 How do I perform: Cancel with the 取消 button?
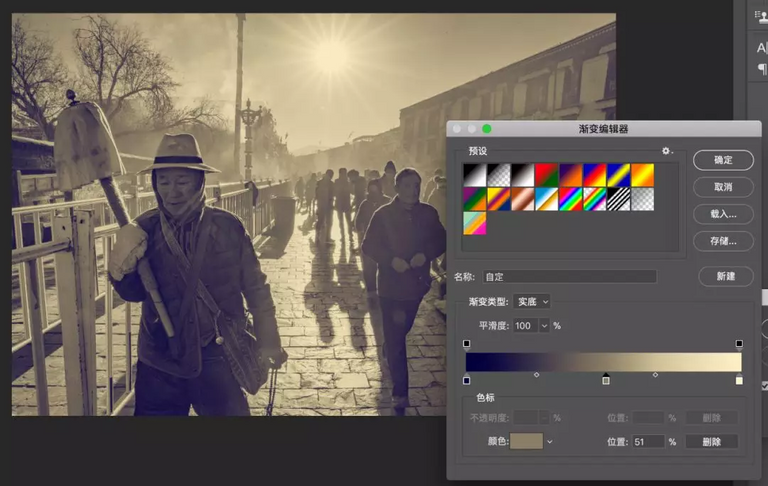tap(723, 187)
